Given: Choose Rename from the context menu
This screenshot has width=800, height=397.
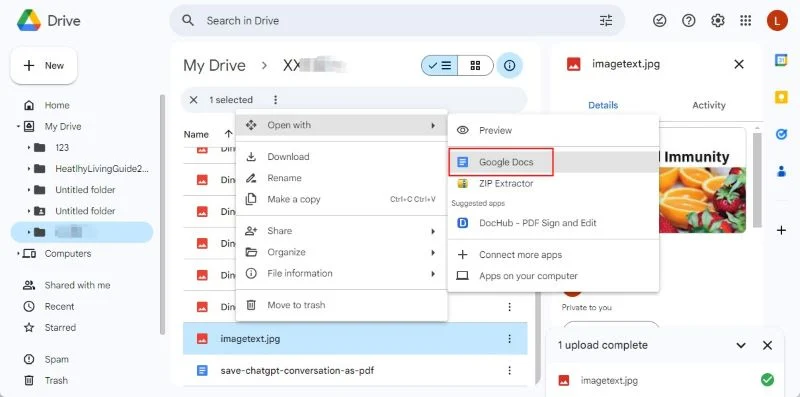Looking at the screenshot, I should pyautogui.click(x=341, y=178).
